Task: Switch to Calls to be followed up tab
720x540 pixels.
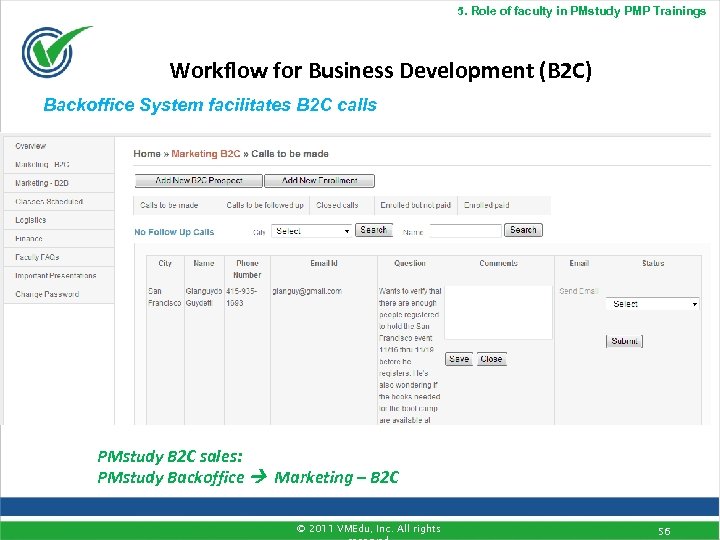Action: (265, 205)
